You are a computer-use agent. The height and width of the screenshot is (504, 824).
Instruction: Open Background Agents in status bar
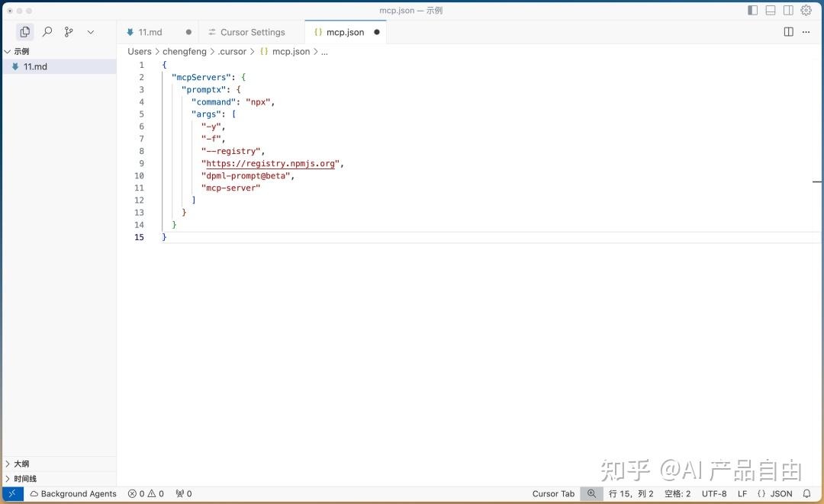(x=73, y=493)
